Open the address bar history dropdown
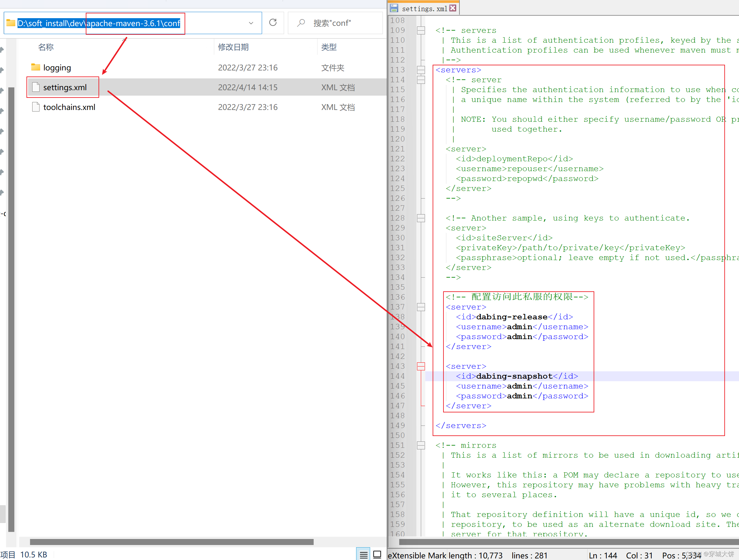 251,23
